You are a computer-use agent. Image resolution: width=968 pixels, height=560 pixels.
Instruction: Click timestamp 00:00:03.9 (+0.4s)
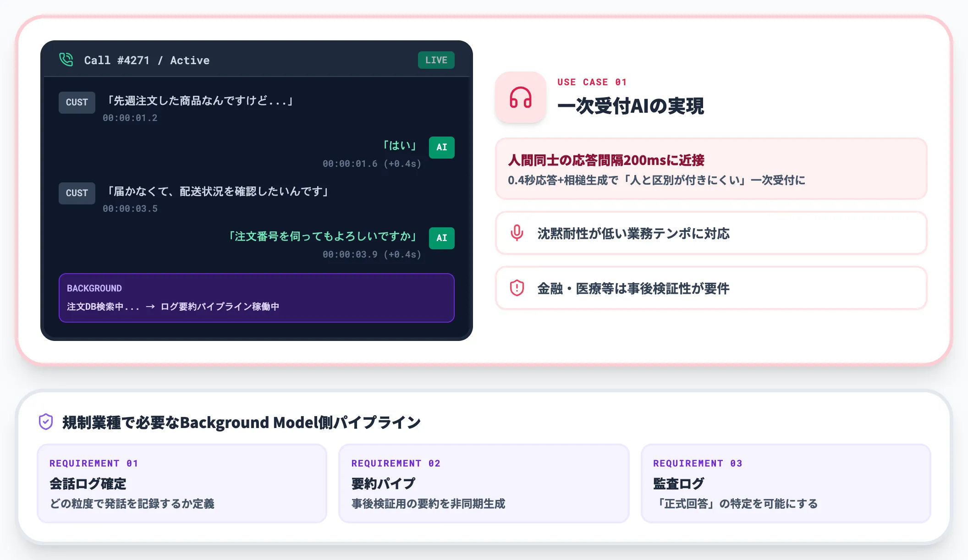[372, 254]
